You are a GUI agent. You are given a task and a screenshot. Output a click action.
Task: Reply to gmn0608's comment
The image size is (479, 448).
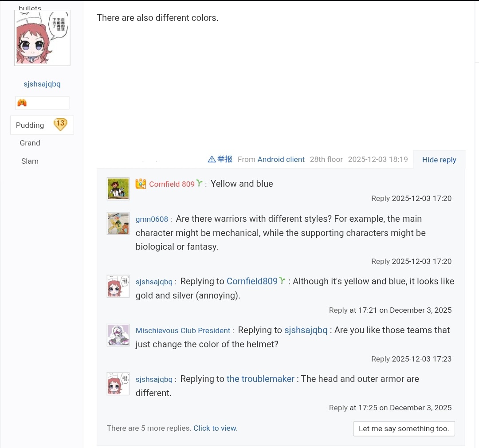pos(381,261)
